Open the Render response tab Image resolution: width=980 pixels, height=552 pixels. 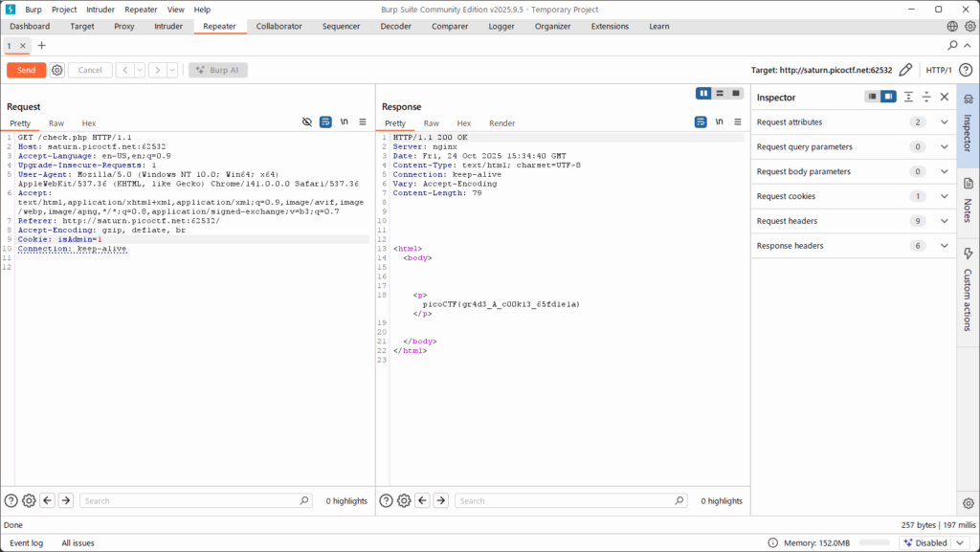(501, 123)
